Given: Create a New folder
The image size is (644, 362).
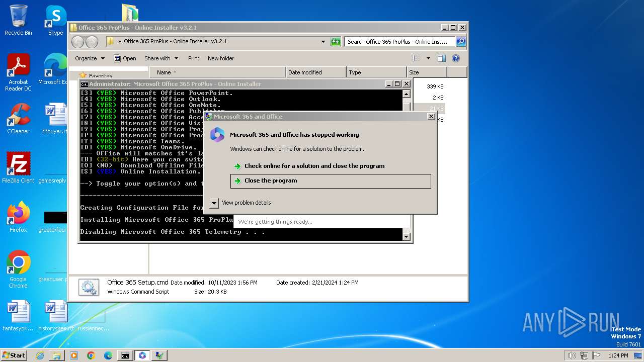Looking at the screenshot, I should 221,58.
